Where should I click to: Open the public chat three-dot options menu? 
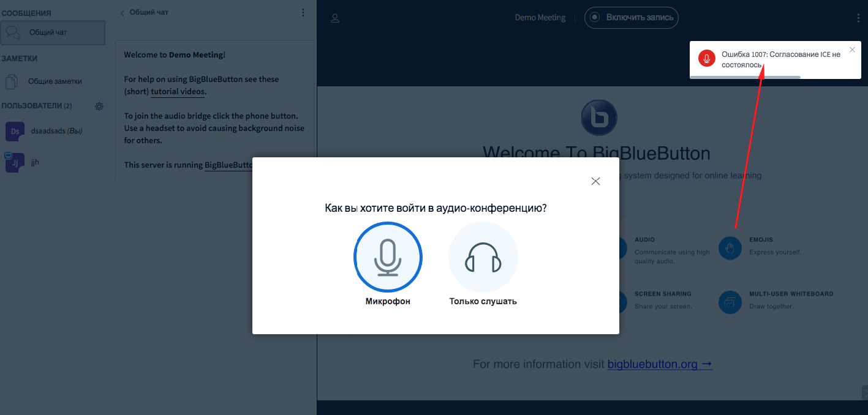303,12
